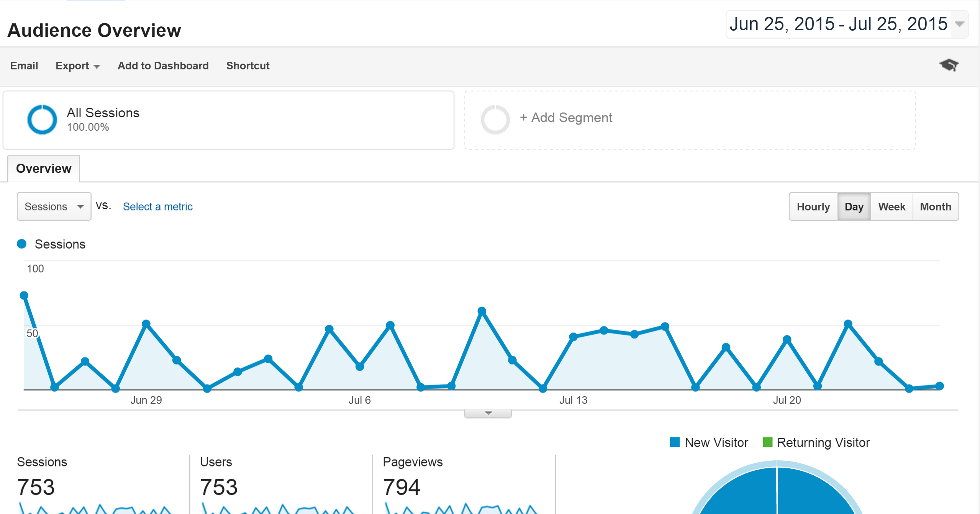Select the Week time granularity
The width and height of the screenshot is (980, 514).
(892, 207)
